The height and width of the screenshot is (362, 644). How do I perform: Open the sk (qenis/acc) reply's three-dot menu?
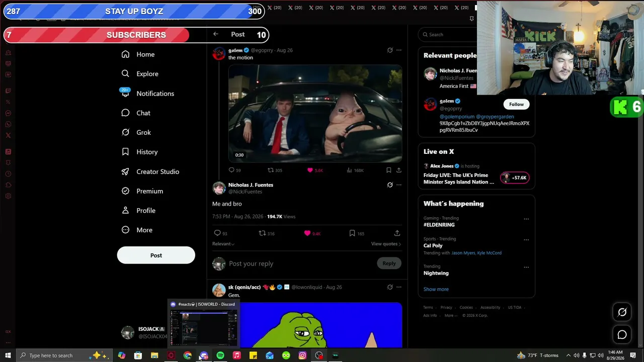[399, 287]
